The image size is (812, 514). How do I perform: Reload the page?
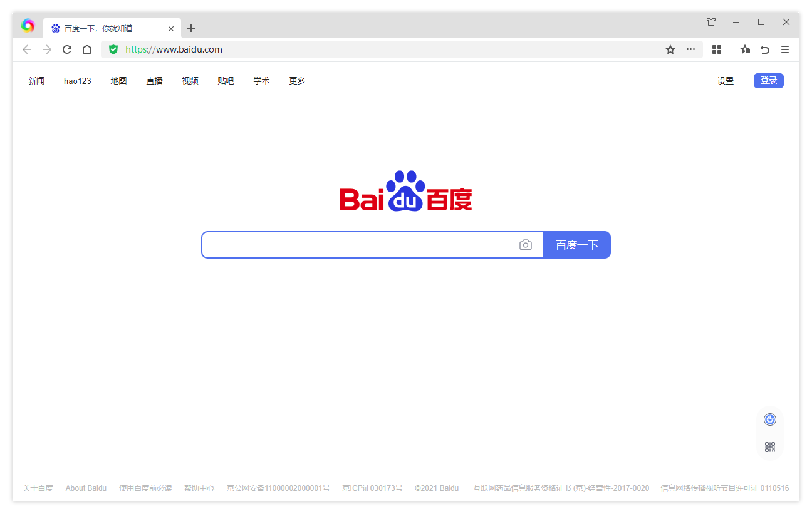67,49
